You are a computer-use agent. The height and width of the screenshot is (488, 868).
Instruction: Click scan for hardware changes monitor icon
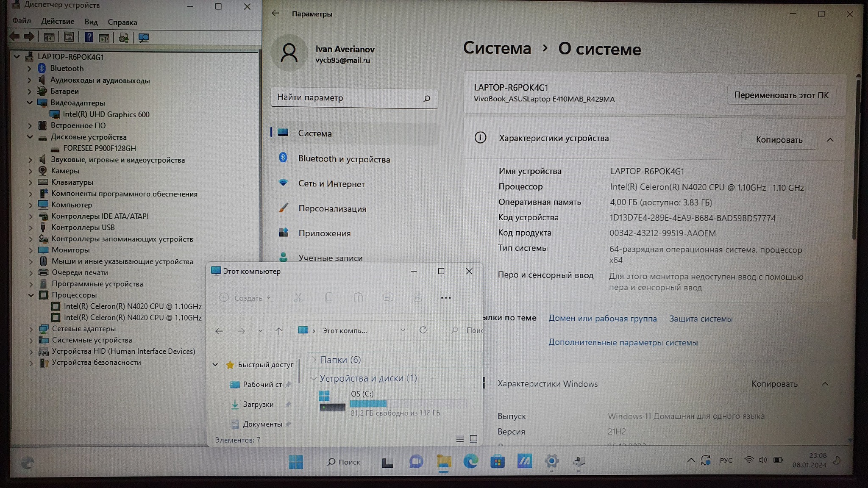144,38
